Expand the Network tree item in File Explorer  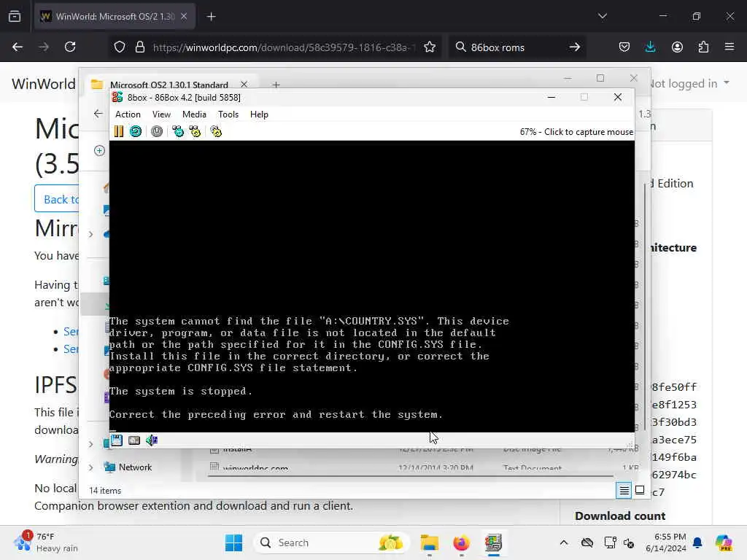tap(90, 467)
